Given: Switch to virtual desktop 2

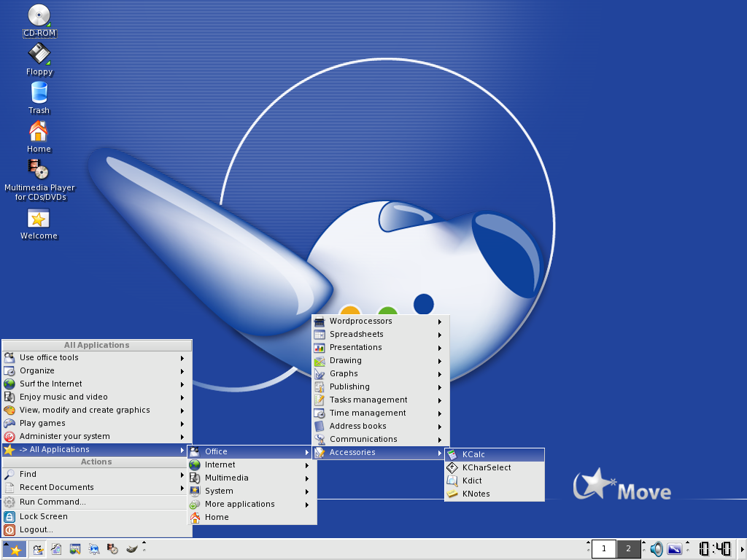Looking at the screenshot, I should point(628,549).
